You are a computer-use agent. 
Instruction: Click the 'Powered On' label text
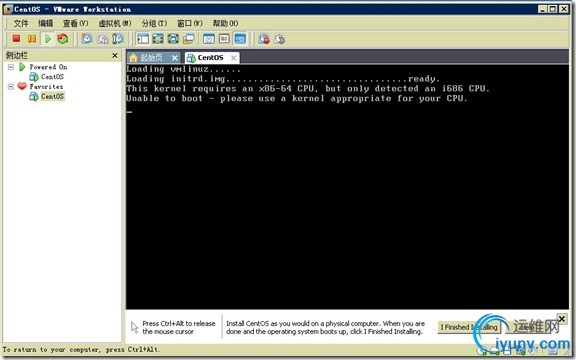(x=48, y=67)
